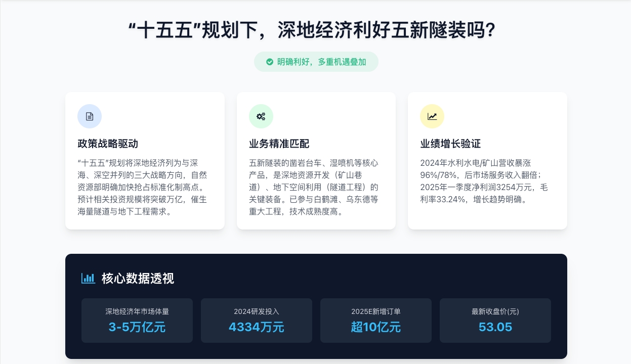Click the gears icon above 业务精准匹配
Screen dimensions: 631x364
pos(261,116)
